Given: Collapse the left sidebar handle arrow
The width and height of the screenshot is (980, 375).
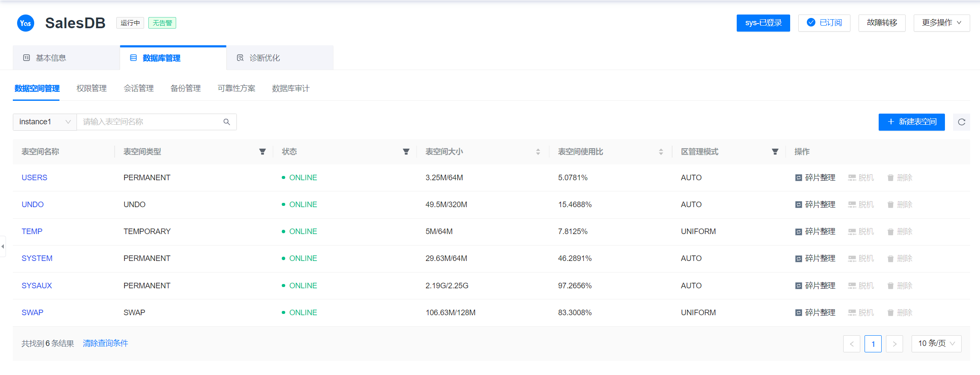Looking at the screenshot, I should click(3, 246).
